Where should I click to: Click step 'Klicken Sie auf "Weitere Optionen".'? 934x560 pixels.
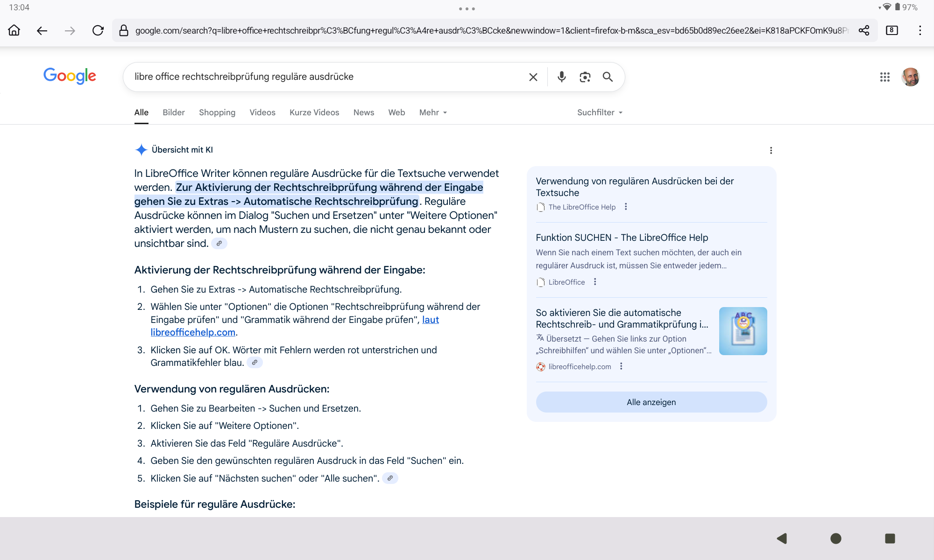[x=225, y=426]
